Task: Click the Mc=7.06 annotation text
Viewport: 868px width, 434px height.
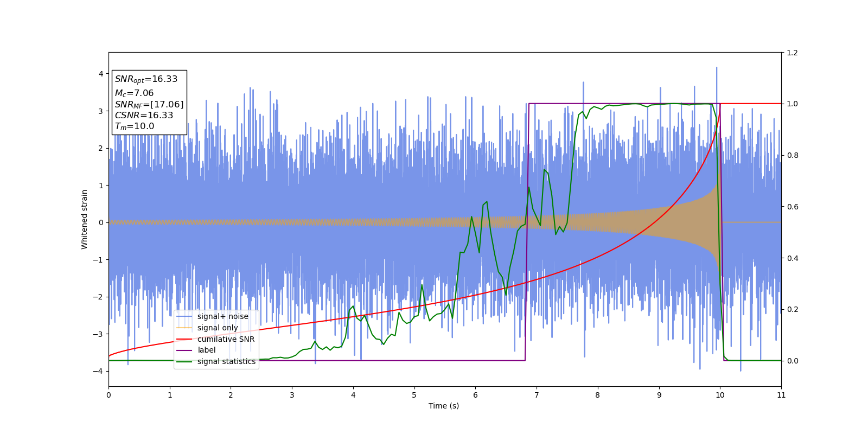Action: pyautogui.click(x=134, y=93)
